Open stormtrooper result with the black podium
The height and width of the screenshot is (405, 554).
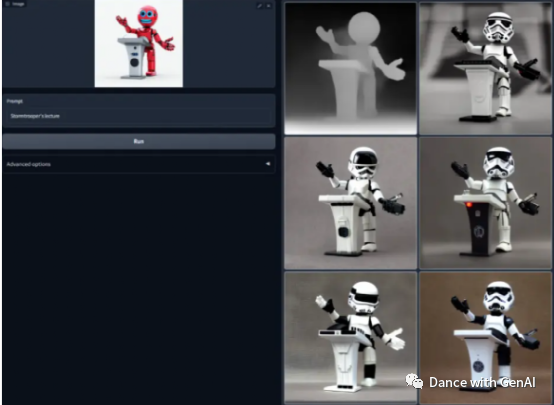[x=485, y=203]
